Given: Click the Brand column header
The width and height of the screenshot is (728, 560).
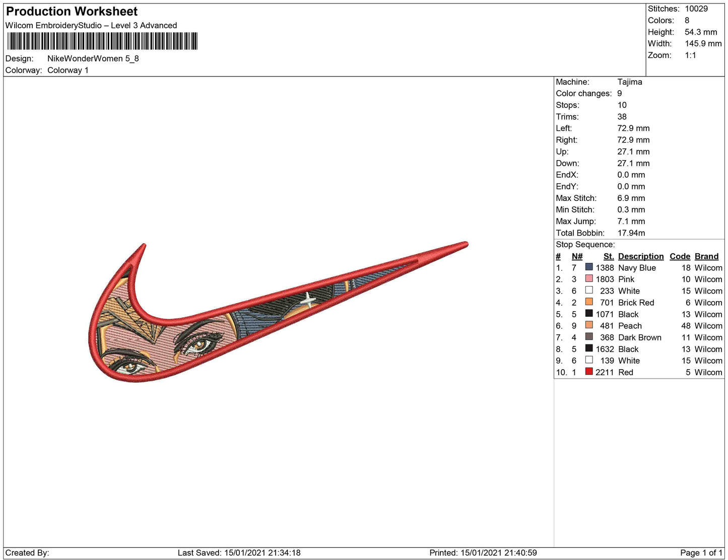Looking at the screenshot, I should coord(706,256).
